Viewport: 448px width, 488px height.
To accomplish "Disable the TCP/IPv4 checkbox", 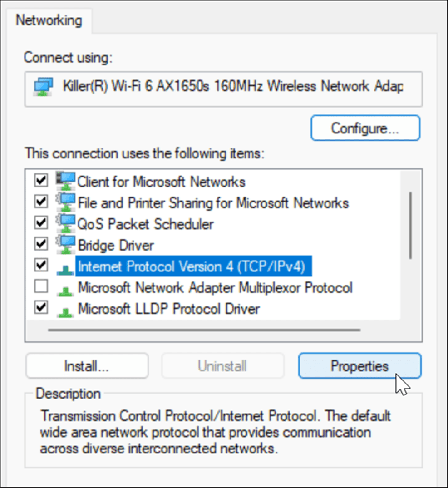I will click(x=41, y=265).
